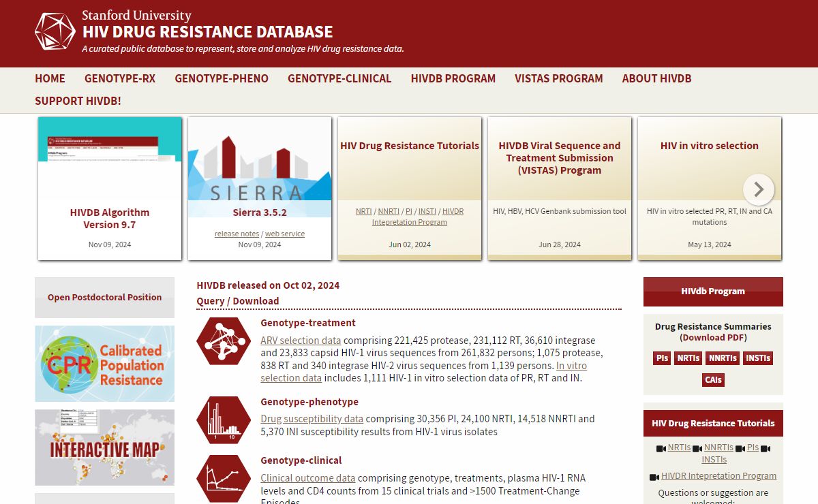The height and width of the screenshot is (504, 818).
Task: Open Clinical outcome data link
Action: click(308, 478)
